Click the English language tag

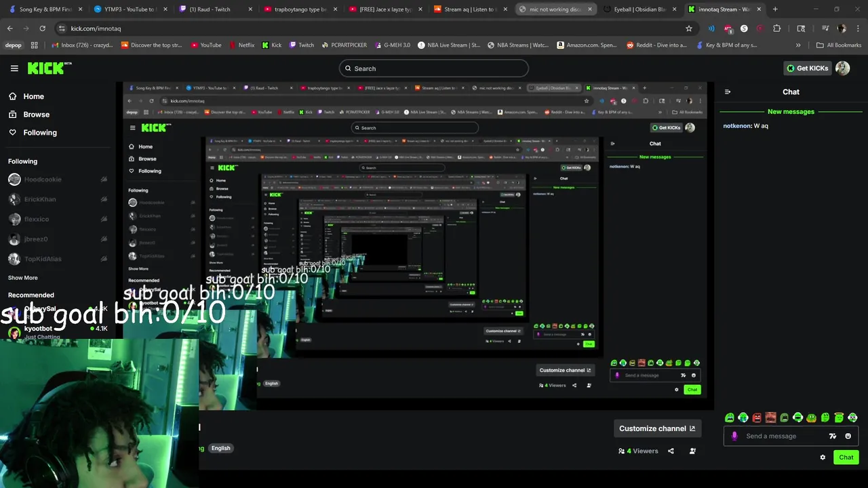pos(220,448)
